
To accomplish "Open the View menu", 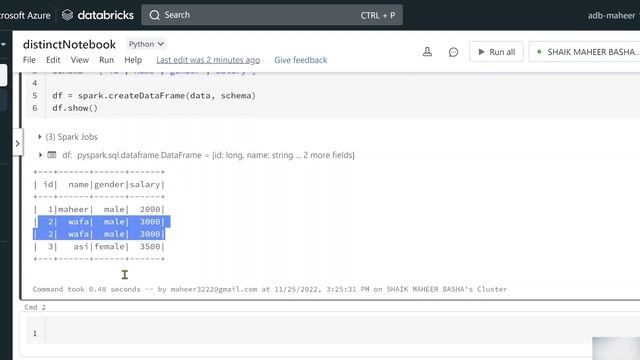I will click(x=80, y=60).
